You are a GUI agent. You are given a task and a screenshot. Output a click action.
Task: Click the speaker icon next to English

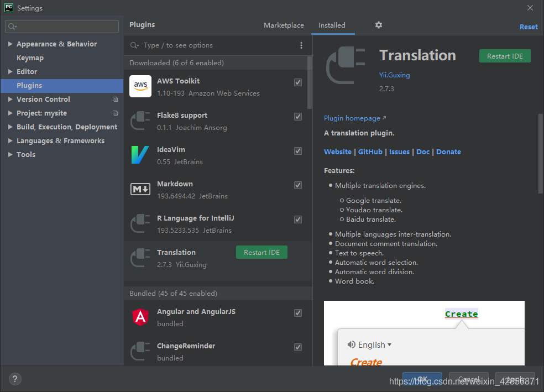click(352, 344)
